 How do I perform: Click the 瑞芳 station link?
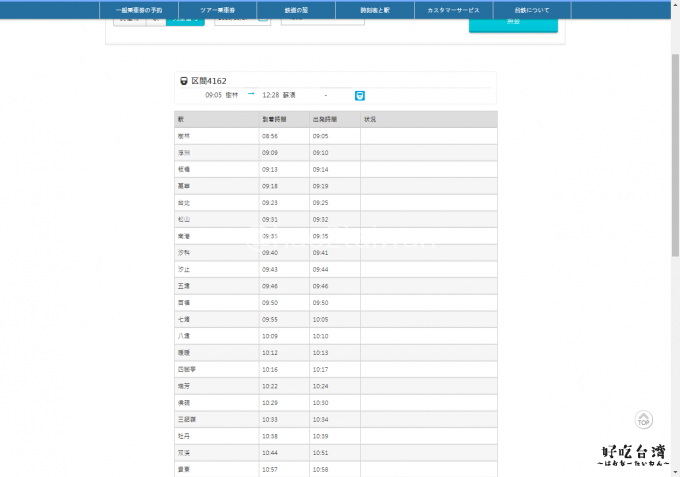[183, 386]
